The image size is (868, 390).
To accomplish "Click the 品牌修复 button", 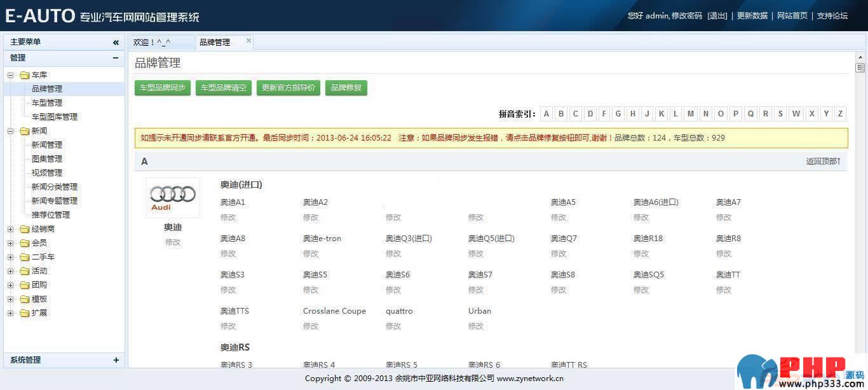I will [x=346, y=88].
